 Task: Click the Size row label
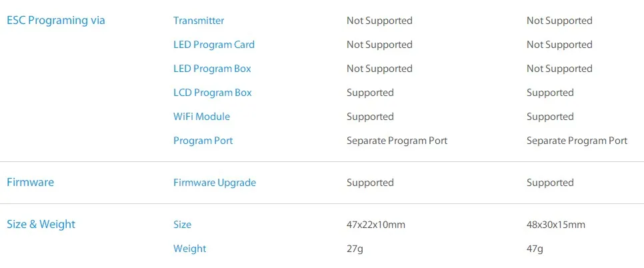[182, 225]
